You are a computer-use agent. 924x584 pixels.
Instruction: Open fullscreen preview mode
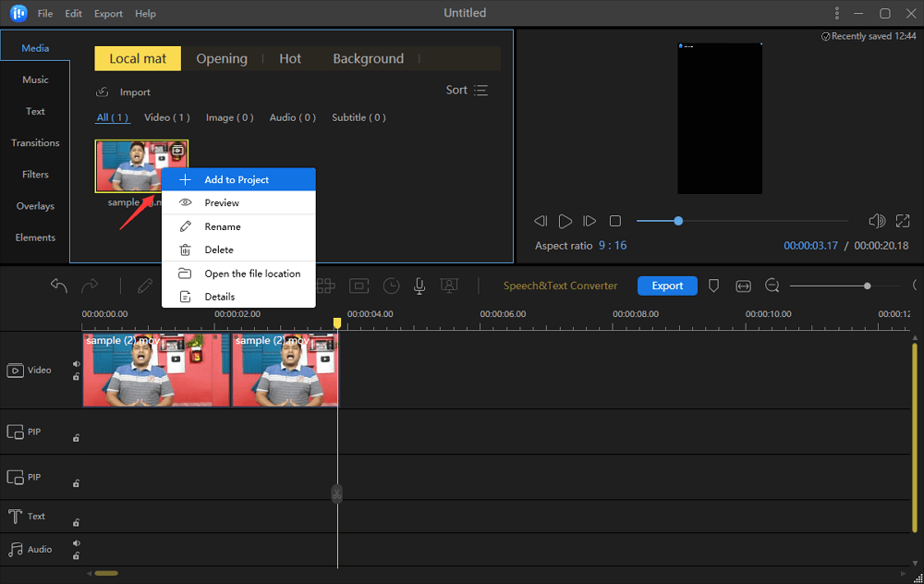[903, 221]
